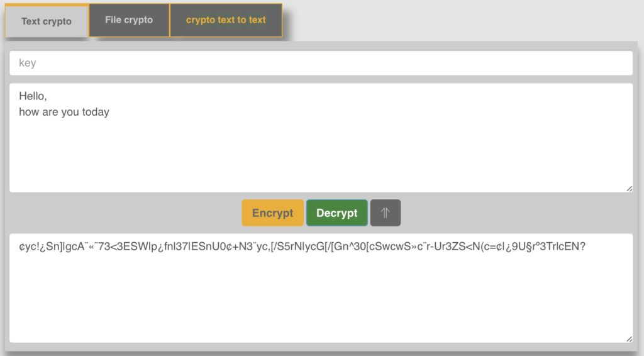Viewport: 644px width, 356px height.
Task: Grab the output textarea resize handle
Action: [x=628, y=338]
